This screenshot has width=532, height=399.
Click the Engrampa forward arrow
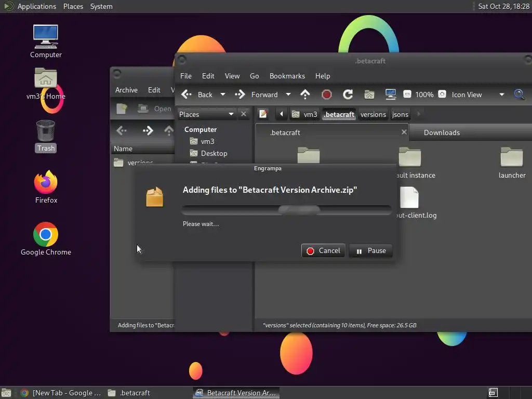(x=148, y=130)
